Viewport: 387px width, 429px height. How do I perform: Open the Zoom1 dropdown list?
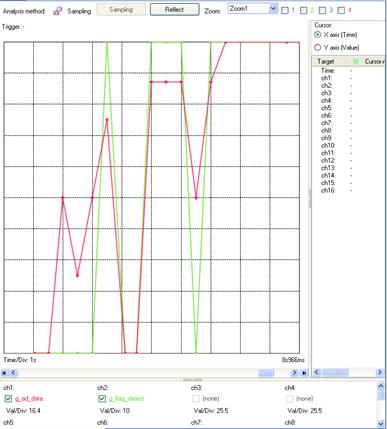point(273,9)
